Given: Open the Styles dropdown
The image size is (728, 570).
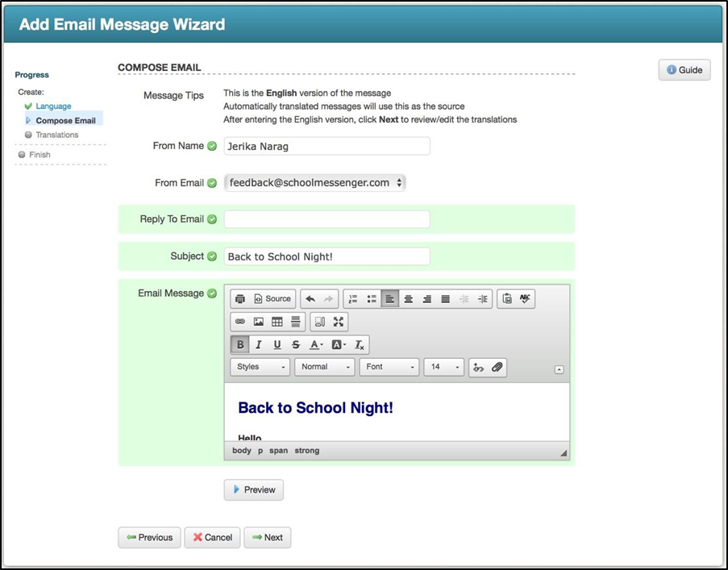Looking at the screenshot, I should (x=260, y=368).
